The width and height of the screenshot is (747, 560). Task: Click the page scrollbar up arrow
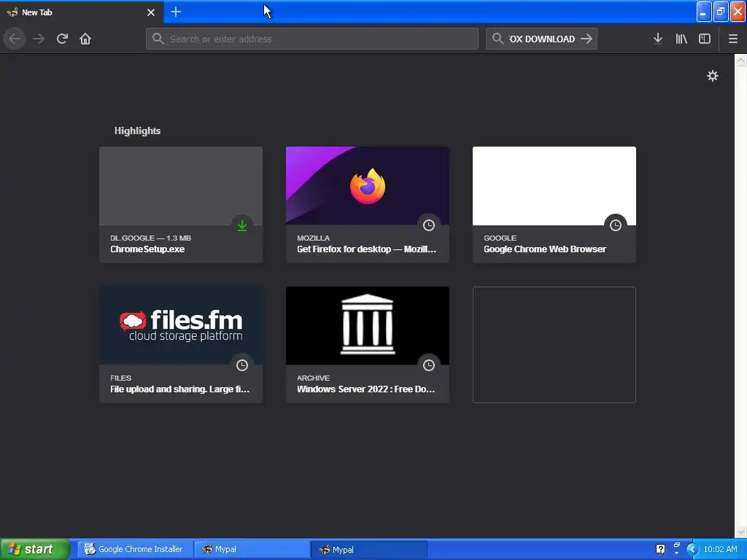point(740,60)
